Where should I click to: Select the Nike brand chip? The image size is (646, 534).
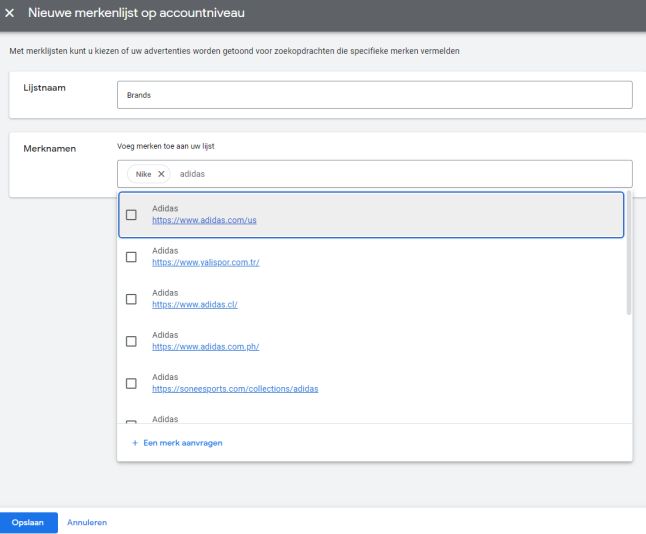143,174
